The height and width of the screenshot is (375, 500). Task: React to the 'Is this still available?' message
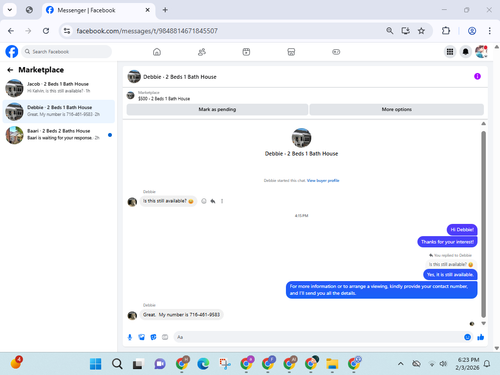(x=204, y=201)
